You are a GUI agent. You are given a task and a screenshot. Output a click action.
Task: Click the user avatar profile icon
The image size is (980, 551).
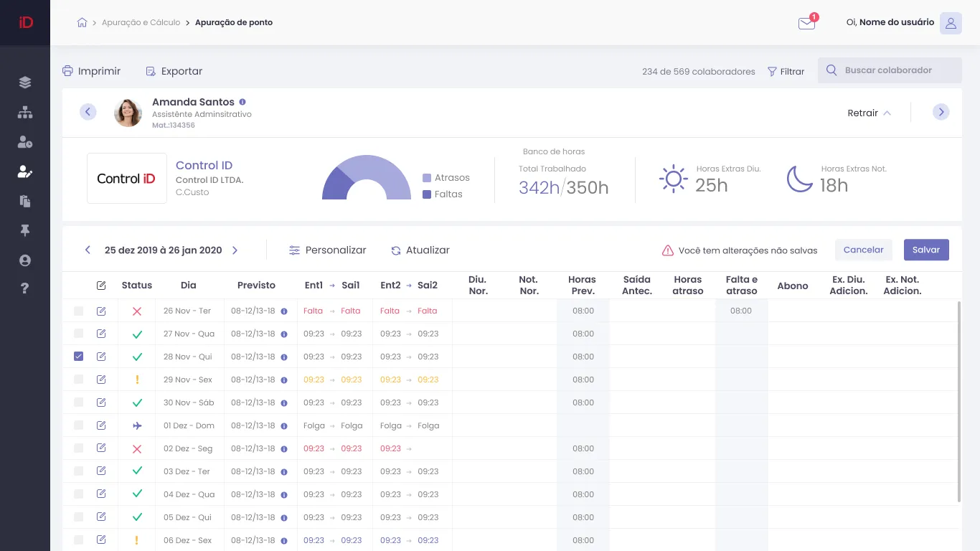(951, 23)
